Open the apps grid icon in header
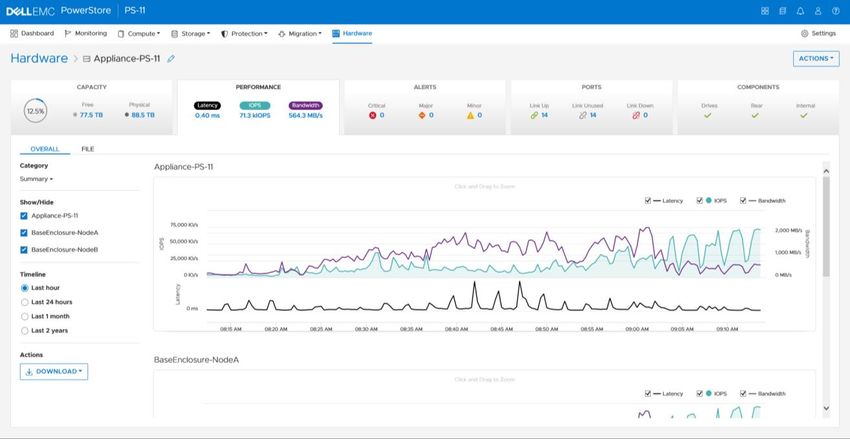Viewport: 850px width, 439px height. 764,11
